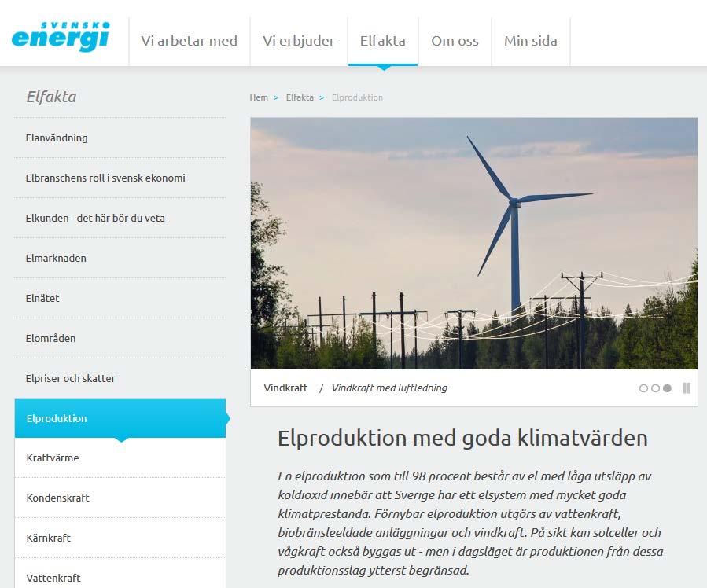The width and height of the screenshot is (707, 588).
Task: Open Elanvändning in sidebar
Action: pos(120,138)
